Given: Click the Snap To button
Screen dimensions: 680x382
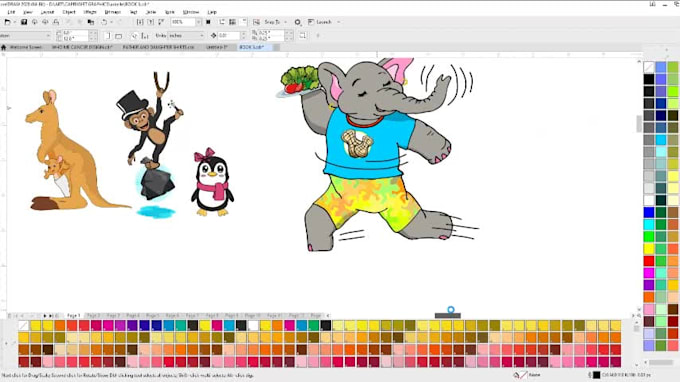Looking at the screenshot, I should click(x=272, y=22).
